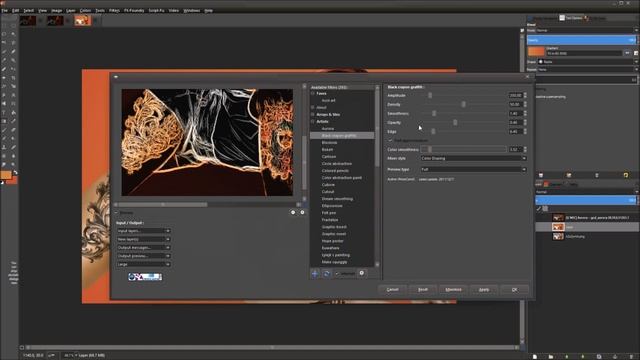
Task: Expand the Faves filter category
Action: [x=313, y=93]
